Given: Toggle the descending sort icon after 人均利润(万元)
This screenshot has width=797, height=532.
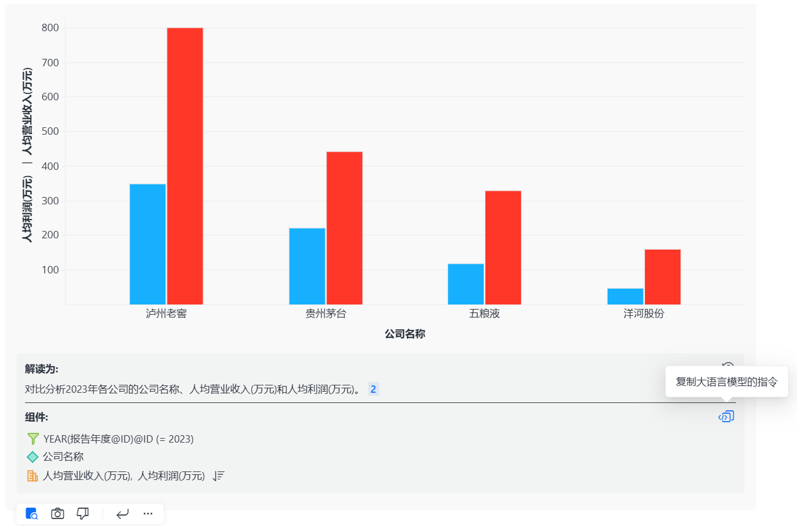Looking at the screenshot, I should 217,476.
